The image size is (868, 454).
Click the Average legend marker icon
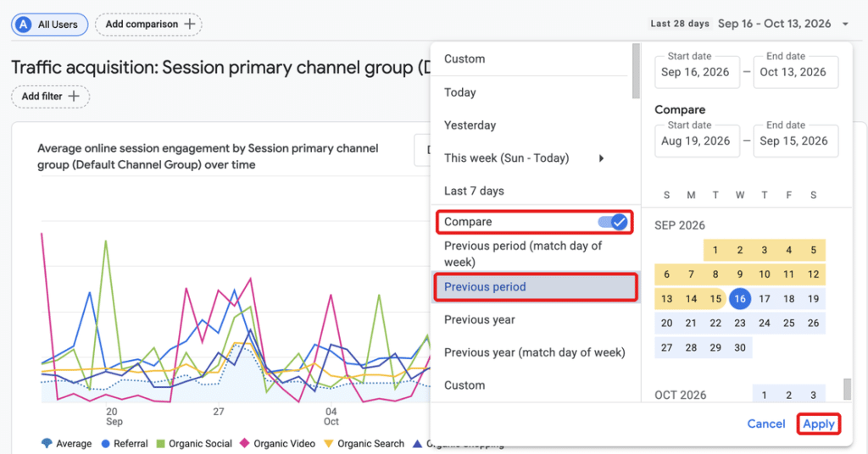pos(47,444)
